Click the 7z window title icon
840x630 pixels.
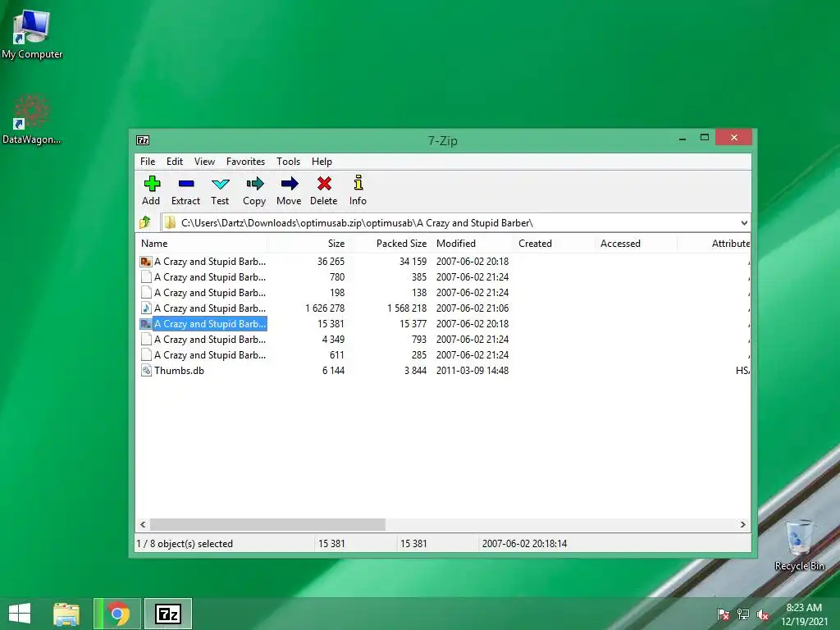(143, 140)
